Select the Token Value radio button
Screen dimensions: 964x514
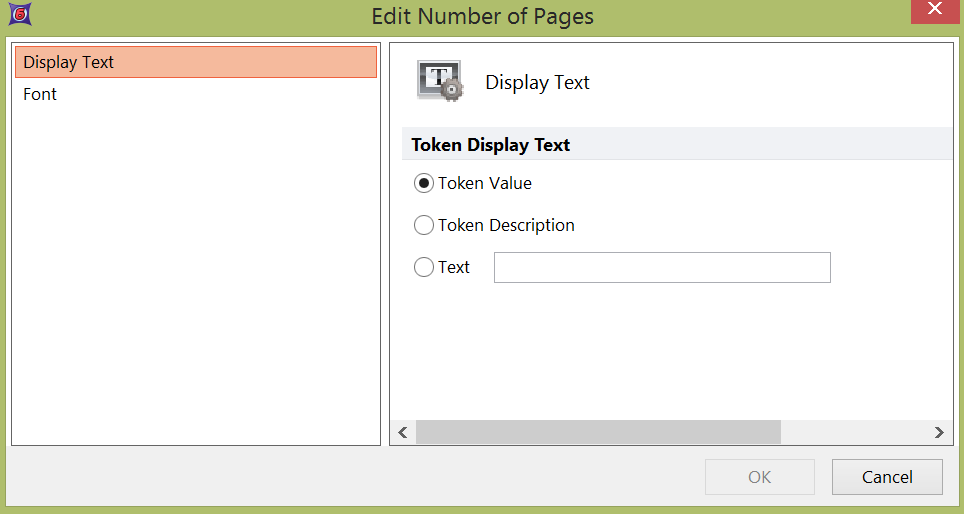[x=424, y=184]
